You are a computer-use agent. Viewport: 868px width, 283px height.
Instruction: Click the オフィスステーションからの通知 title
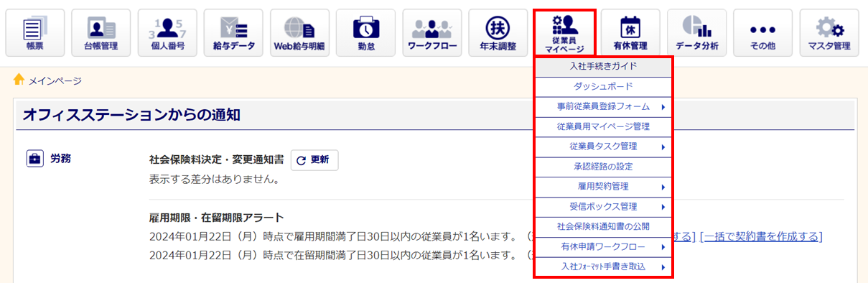(x=131, y=114)
